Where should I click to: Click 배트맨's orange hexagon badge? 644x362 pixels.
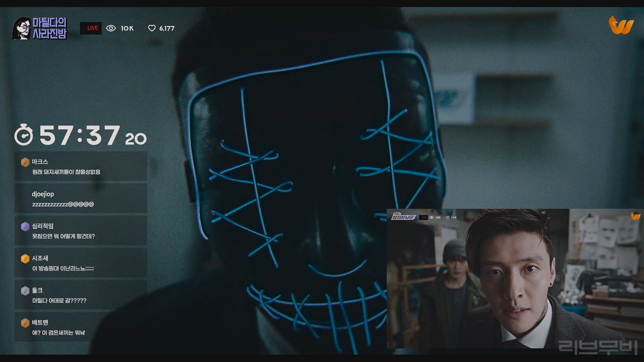25,323
